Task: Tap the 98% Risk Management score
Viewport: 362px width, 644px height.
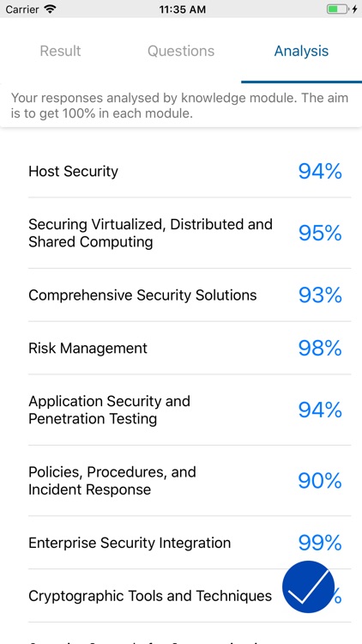Action: tap(320, 348)
